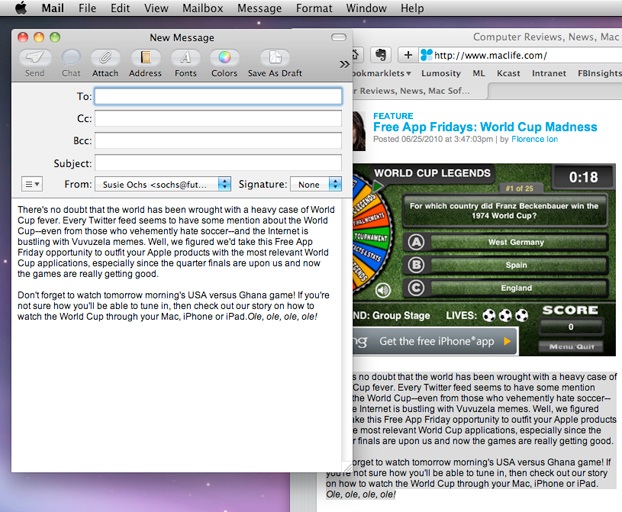
Task: Open the File menu
Action: click(87, 8)
